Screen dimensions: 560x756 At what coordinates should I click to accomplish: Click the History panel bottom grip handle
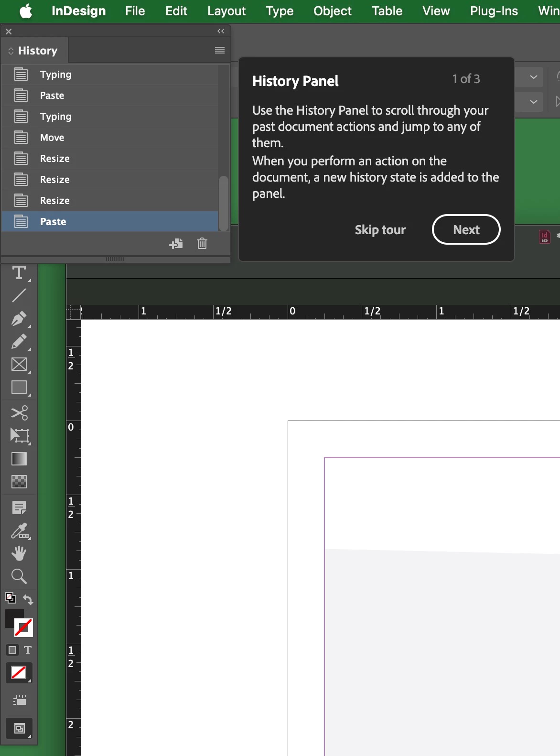115,259
